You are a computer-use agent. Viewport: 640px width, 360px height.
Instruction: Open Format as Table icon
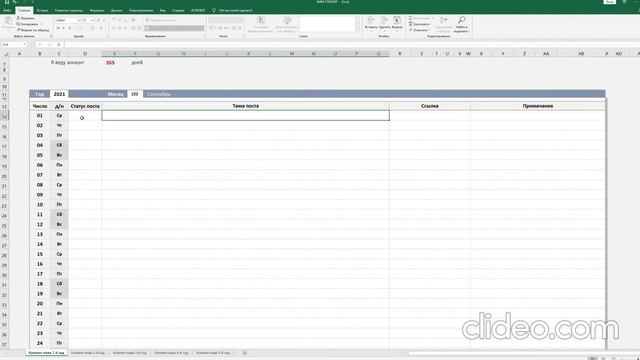click(x=287, y=21)
